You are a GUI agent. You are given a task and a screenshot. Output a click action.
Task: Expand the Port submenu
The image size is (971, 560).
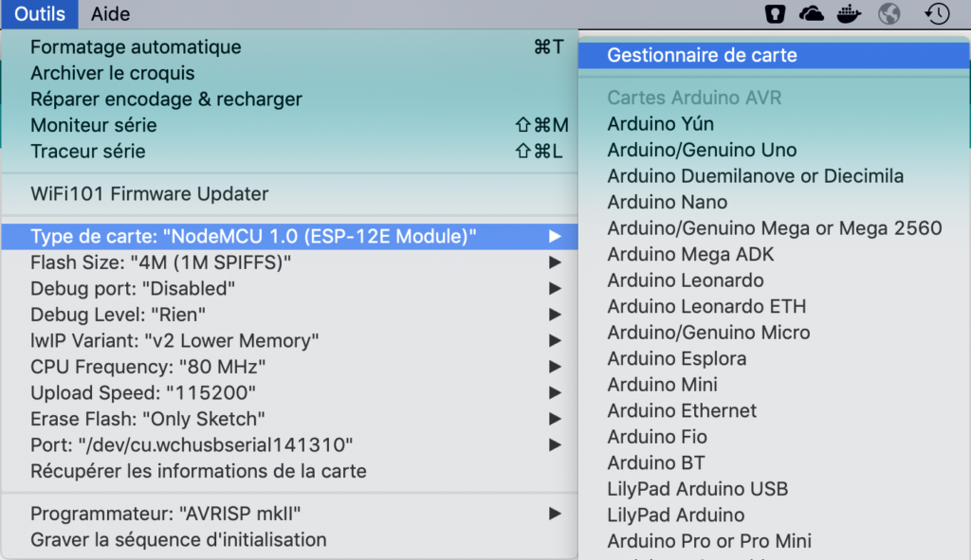290,445
